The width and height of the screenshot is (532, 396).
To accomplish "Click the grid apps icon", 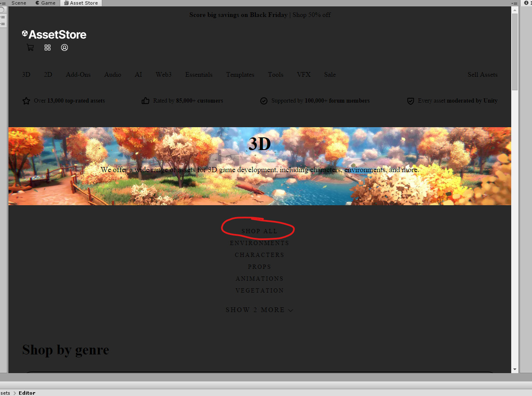I will point(48,47).
